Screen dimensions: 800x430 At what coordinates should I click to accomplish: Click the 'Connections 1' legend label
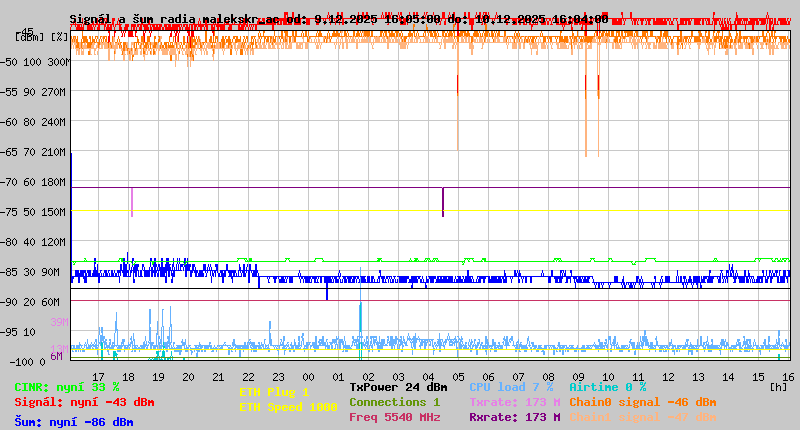click(394, 402)
